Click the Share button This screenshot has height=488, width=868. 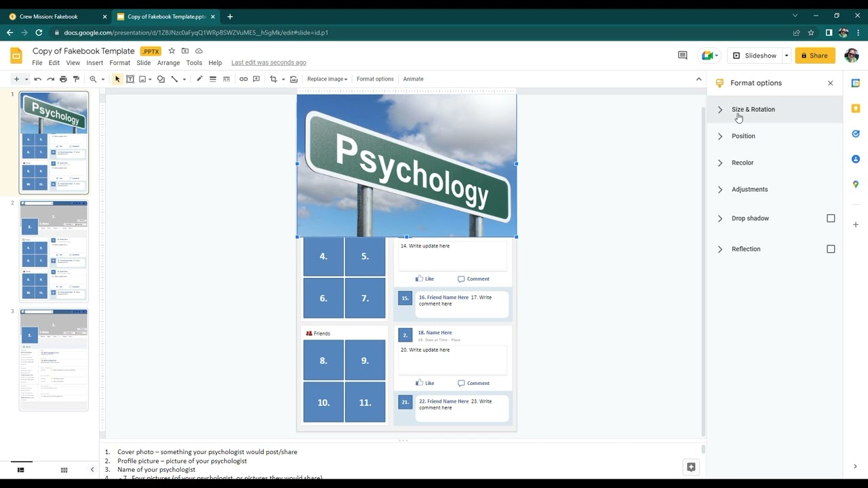click(x=815, y=56)
